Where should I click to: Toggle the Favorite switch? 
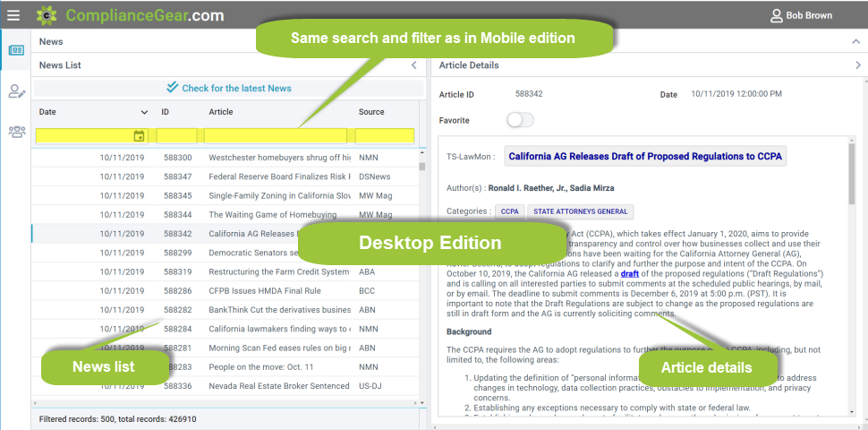tap(520, 120)
